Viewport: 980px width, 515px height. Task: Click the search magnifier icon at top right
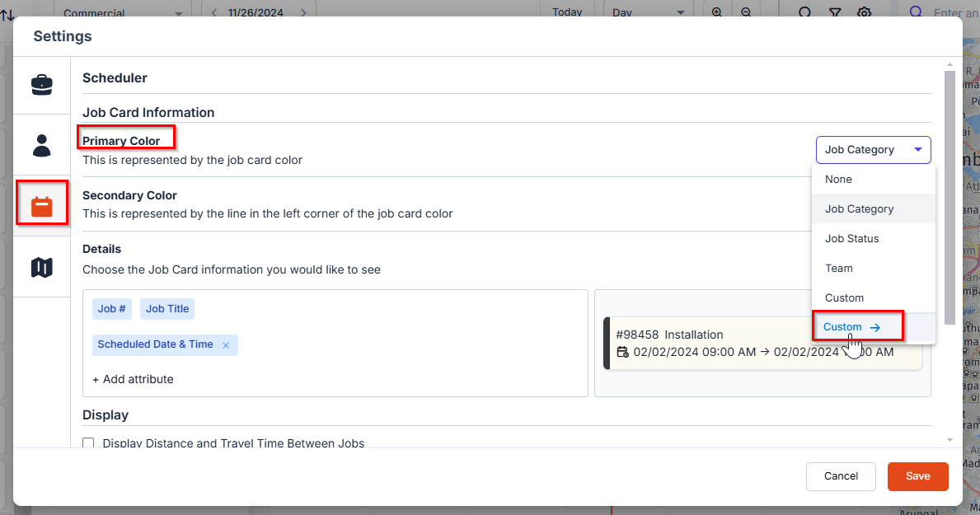point(916,12)
